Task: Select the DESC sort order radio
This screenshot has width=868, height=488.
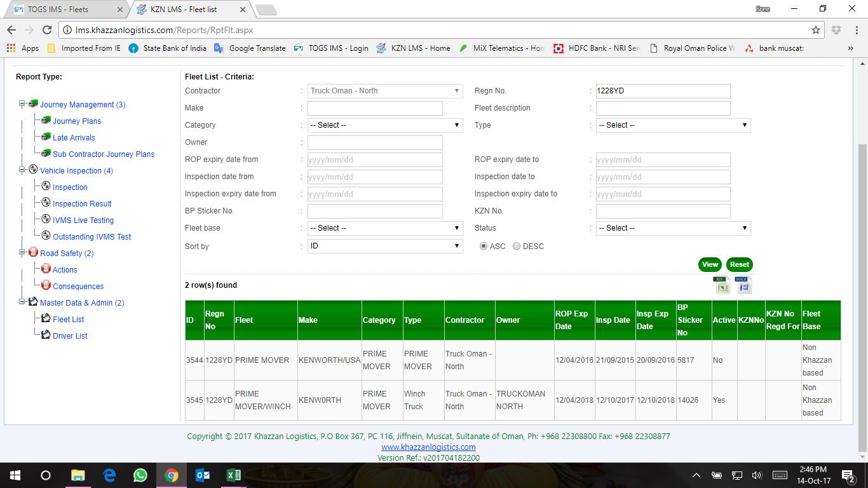Action: tap(517, 246)
